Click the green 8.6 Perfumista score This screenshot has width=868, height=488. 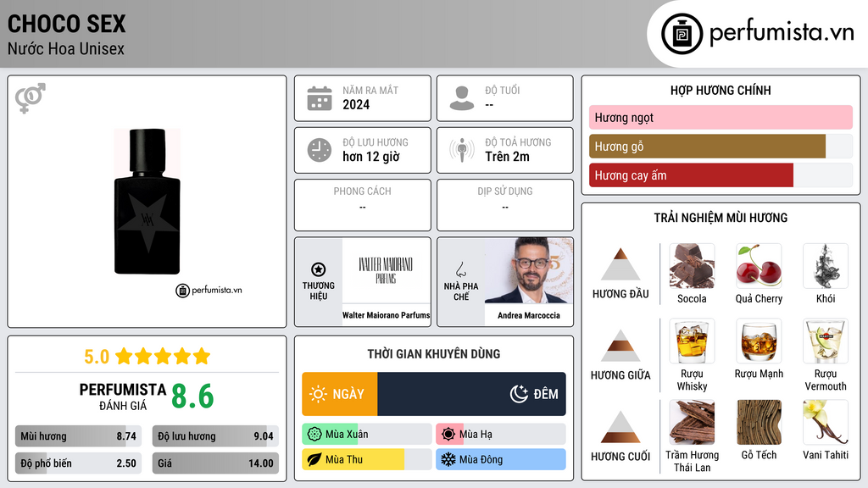(x=192, y=396)
